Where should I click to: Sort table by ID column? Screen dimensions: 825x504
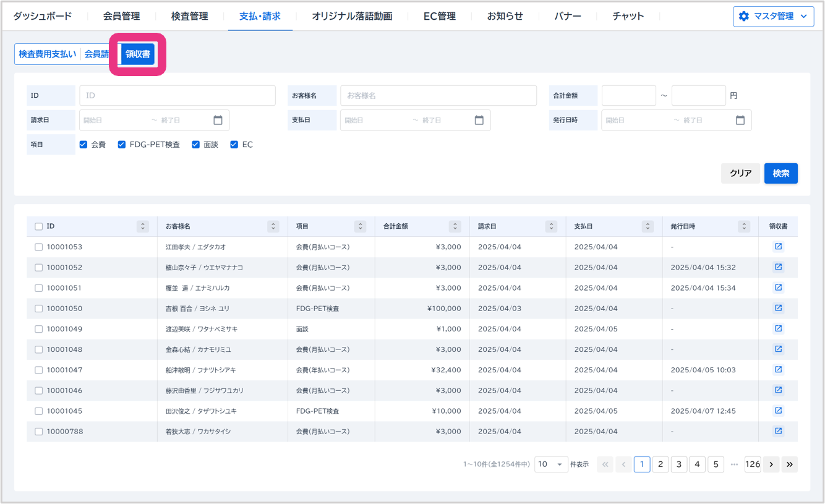[143, 226]
